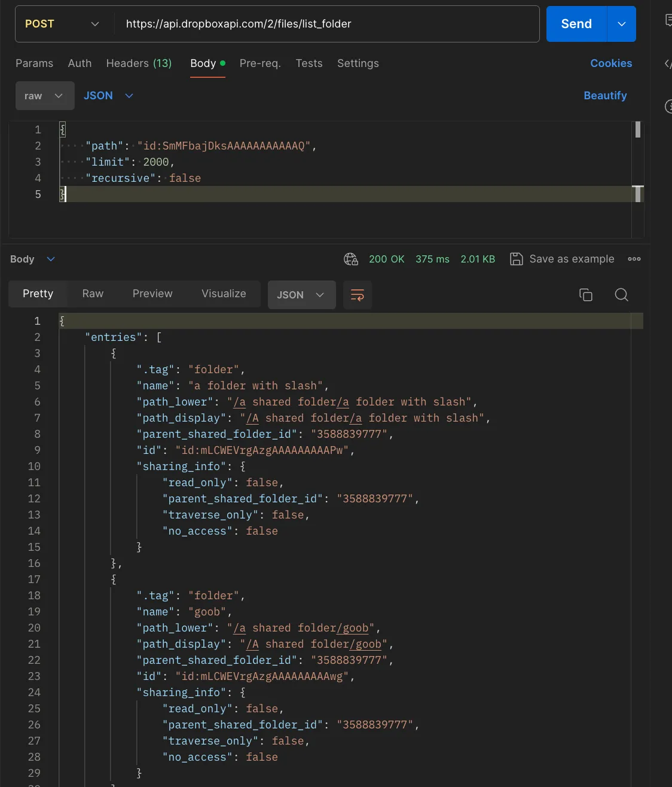Screen dimensions: 672x787
Task: Open the response more options ellipsis
Action: 634,259
